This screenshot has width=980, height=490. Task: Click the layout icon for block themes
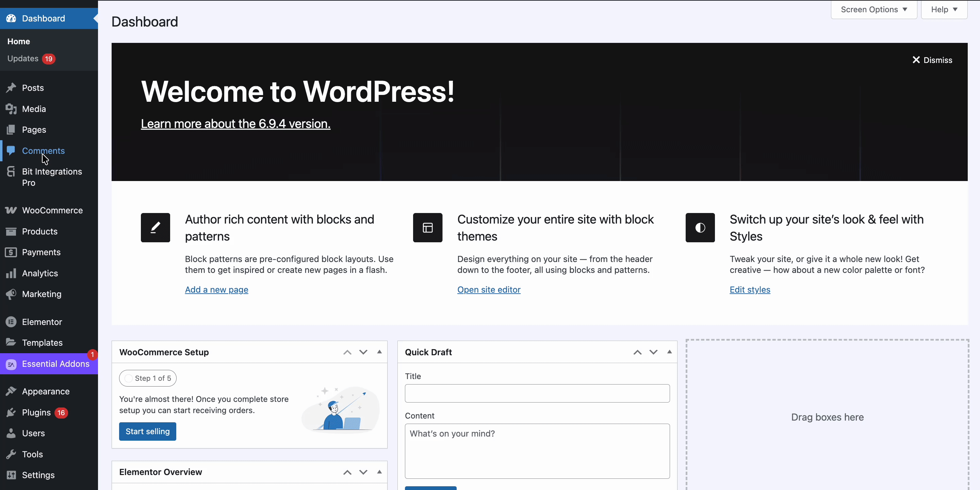[x=428, y=228]
